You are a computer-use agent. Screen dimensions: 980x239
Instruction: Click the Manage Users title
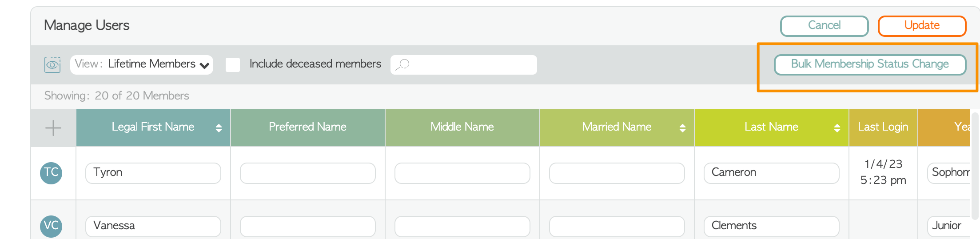coord(87,25)
